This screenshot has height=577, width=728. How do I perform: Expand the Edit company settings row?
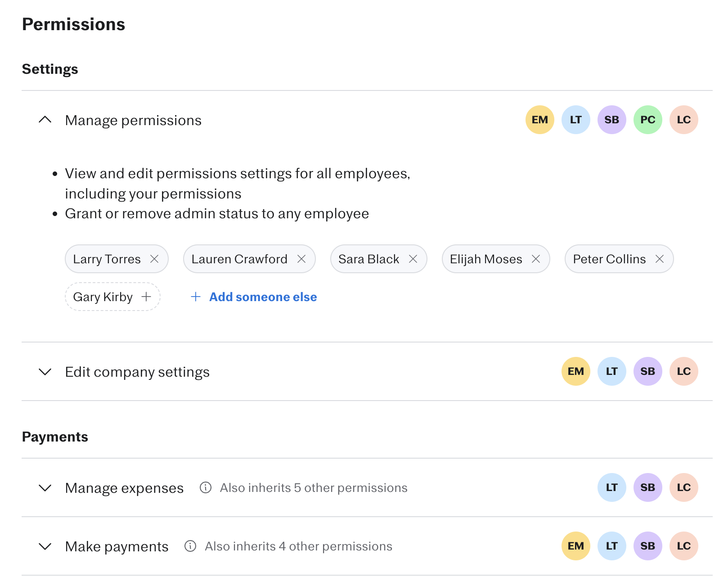pos(45,372)
